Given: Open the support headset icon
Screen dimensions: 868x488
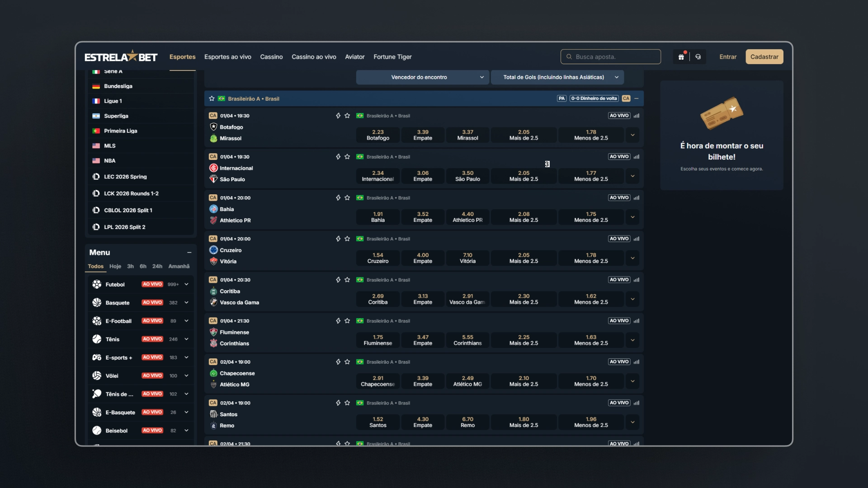Looking at the screenshot, I should [x=698, y=57].
